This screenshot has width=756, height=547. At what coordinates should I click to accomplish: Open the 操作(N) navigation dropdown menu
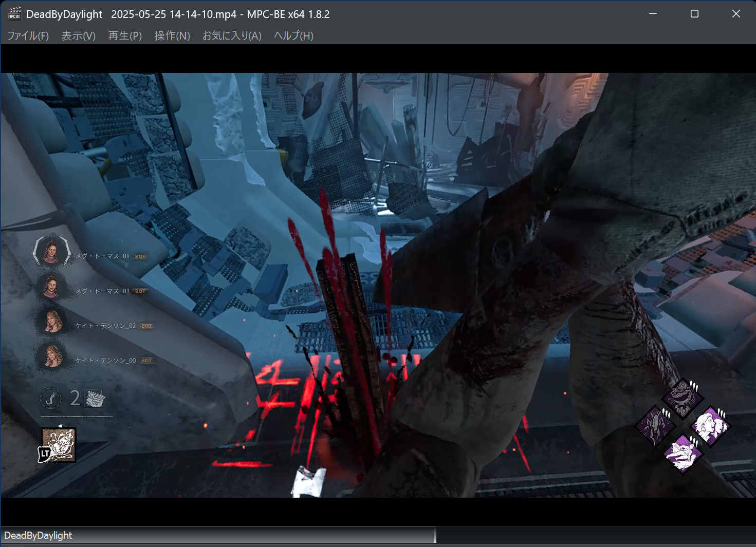[172, 36]
